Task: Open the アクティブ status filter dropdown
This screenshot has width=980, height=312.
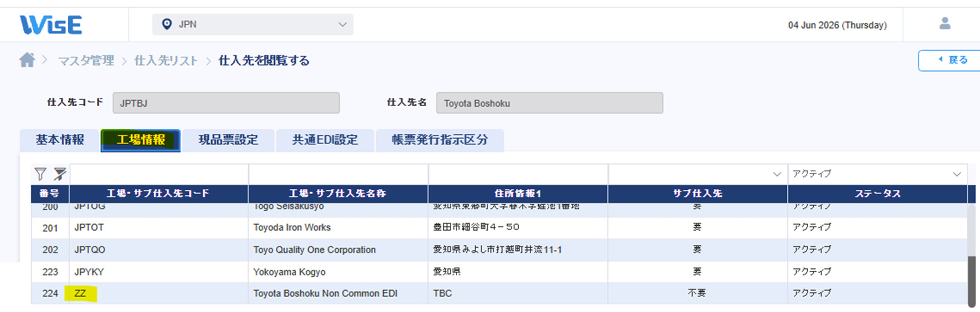Action: pos(877,174)
